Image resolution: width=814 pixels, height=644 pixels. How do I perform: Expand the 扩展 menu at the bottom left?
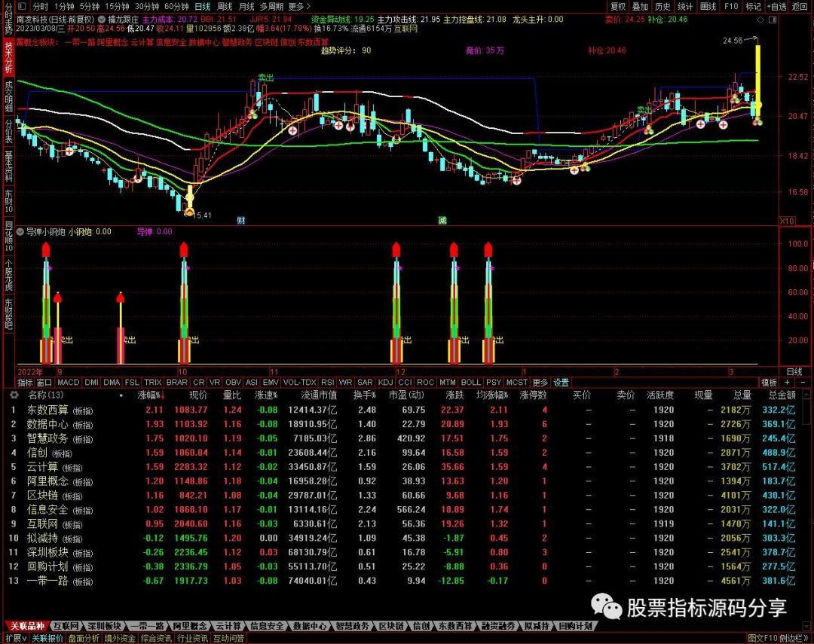coord(17,638)
